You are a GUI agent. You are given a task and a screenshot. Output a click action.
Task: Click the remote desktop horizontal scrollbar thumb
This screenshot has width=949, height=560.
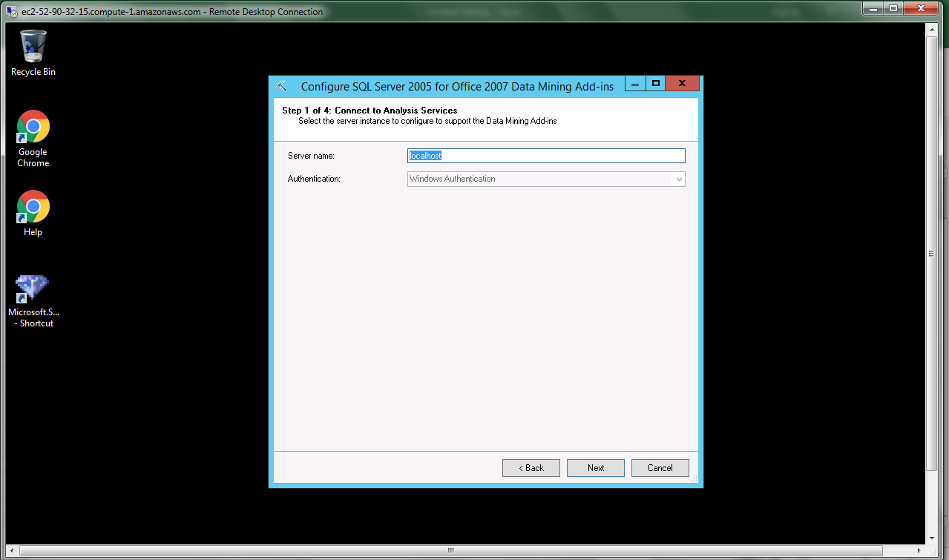point(450,551)
